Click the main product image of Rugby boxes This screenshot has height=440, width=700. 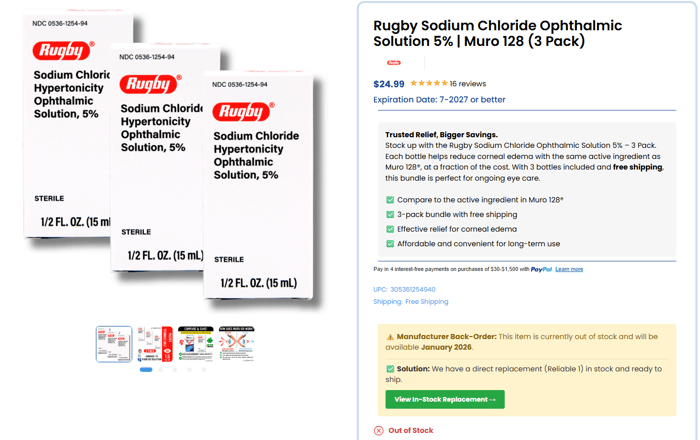pyautogui.click(x=170, y=160)
